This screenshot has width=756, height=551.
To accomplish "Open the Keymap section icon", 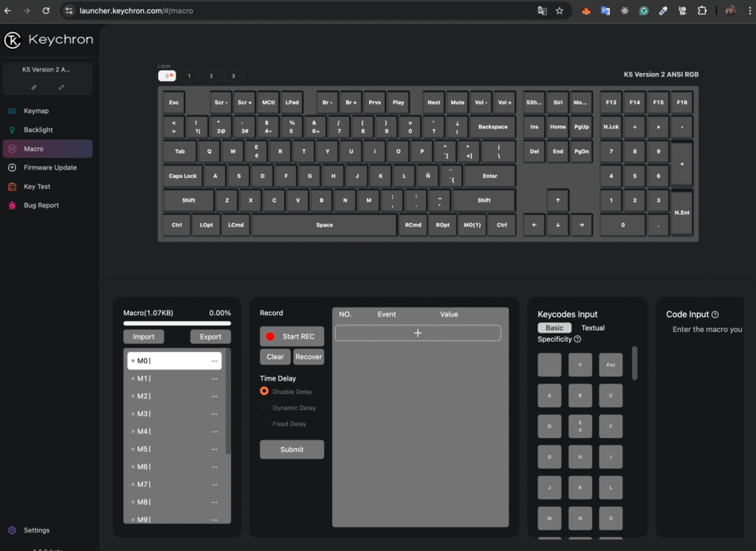I will tap(13, 111).
